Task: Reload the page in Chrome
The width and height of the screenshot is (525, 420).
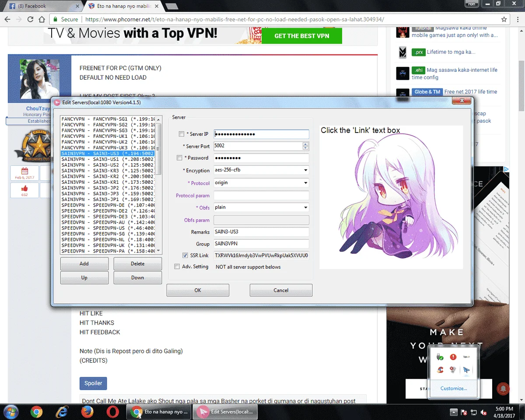Action: coord(30,19)
